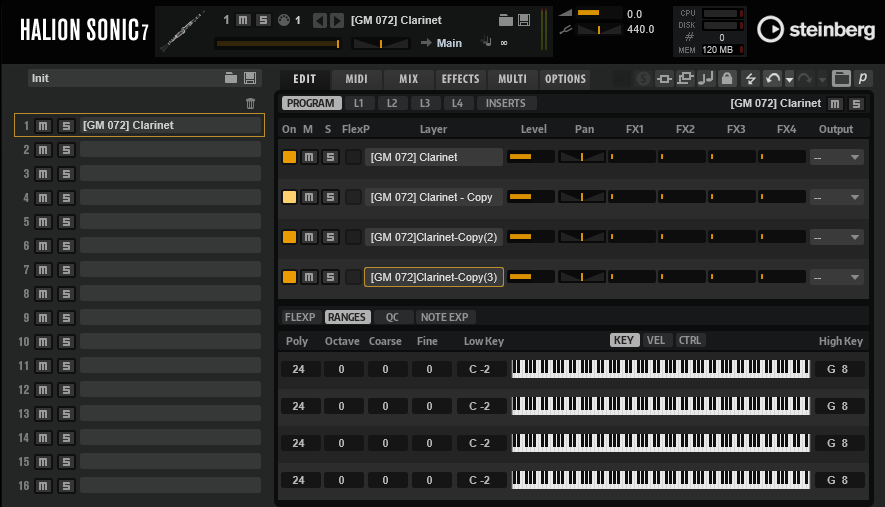Click the trash icon above slot list
885x507 pixels.
tap(251, 103)
